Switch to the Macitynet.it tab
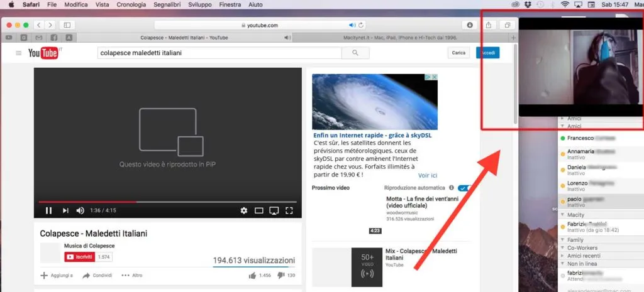The image size is (644, 292). click(x=401, y=38)
